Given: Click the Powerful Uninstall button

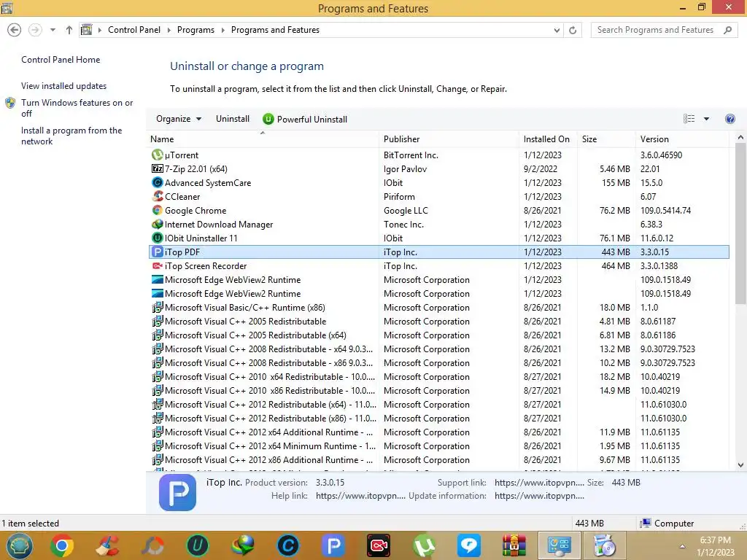Looking at the screenshot, I should 306,119.
